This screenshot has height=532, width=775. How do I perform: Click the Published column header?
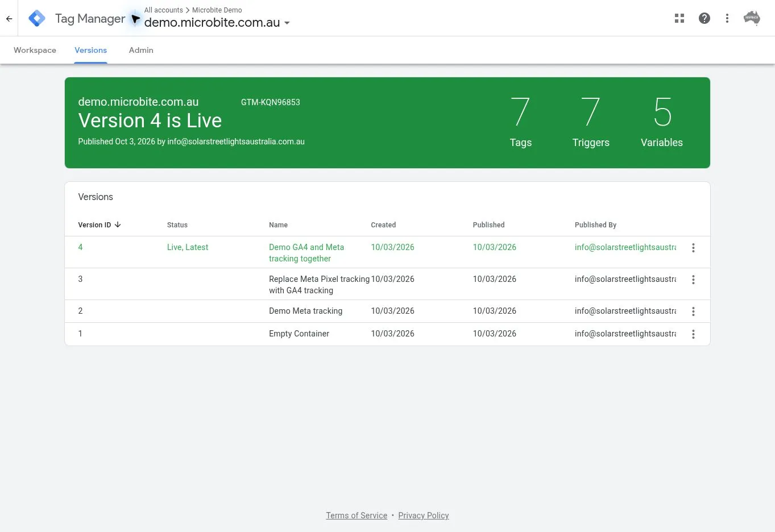(x=488, y=225)
